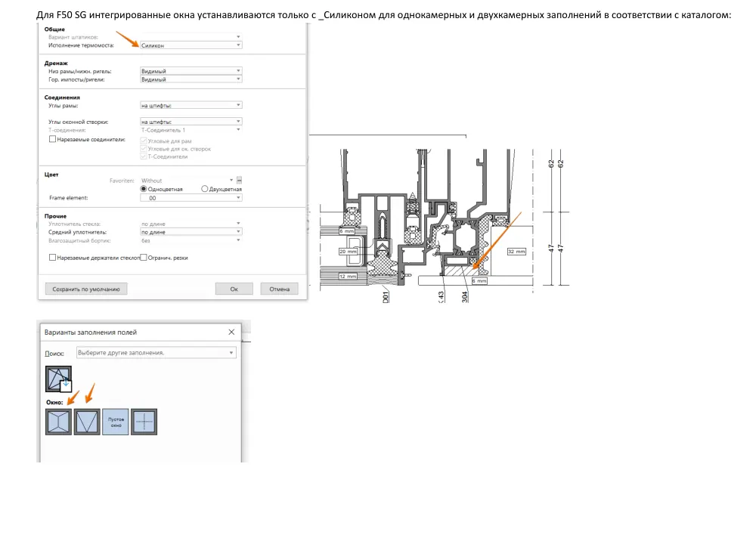Click the 32 mm dimension label in drawing

[x=516, y=252]
